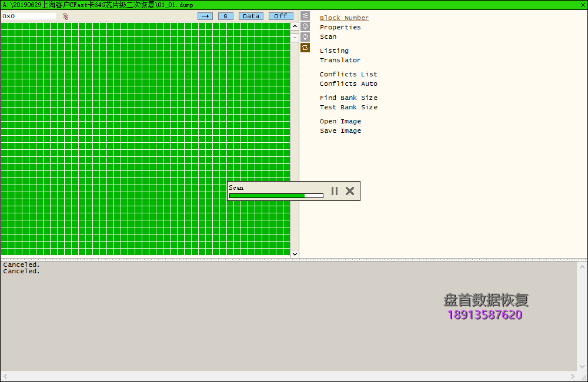Viewport: 588px width, 382px height.
Task: Open Properties in the side menu
Action: pos(340,28)
